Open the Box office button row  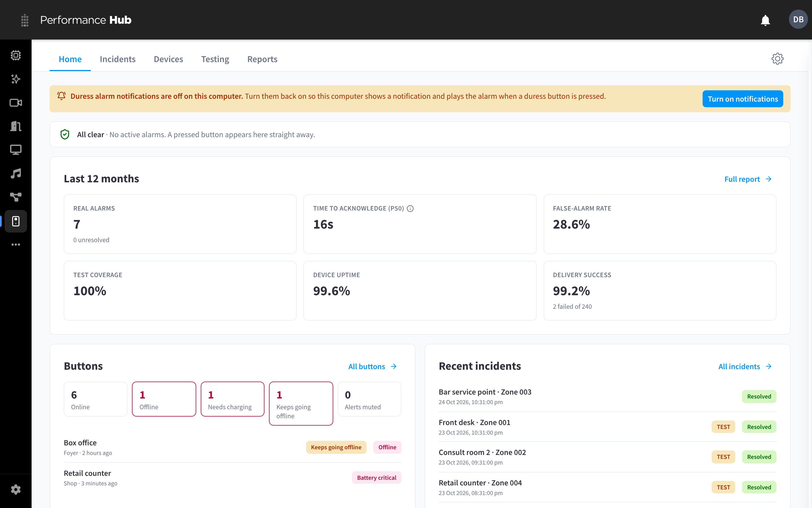tap(233, 448)
